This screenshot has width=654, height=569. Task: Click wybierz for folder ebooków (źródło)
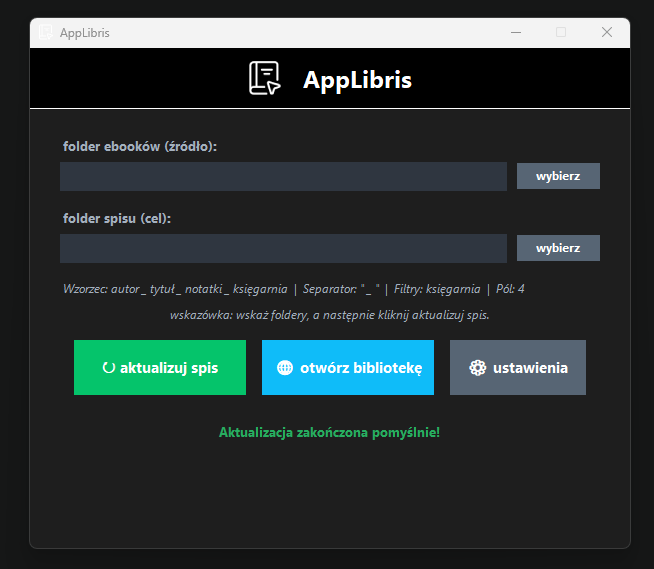click(558, 176)
